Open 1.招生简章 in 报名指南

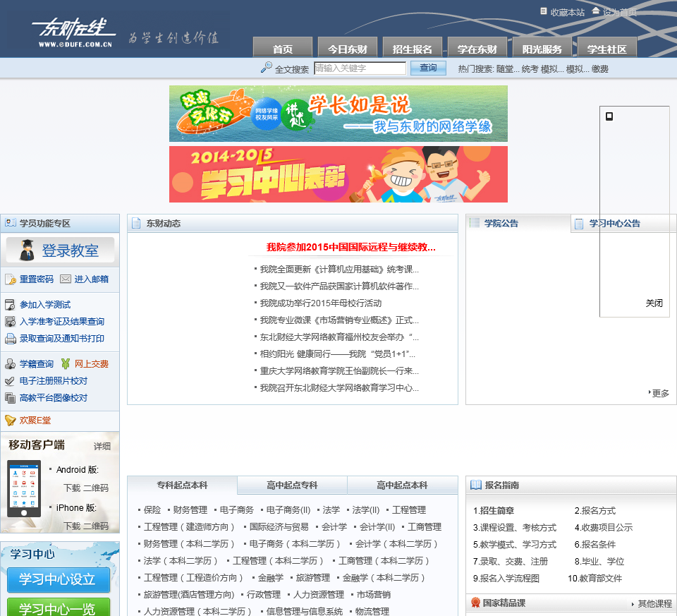click(494, 511)
